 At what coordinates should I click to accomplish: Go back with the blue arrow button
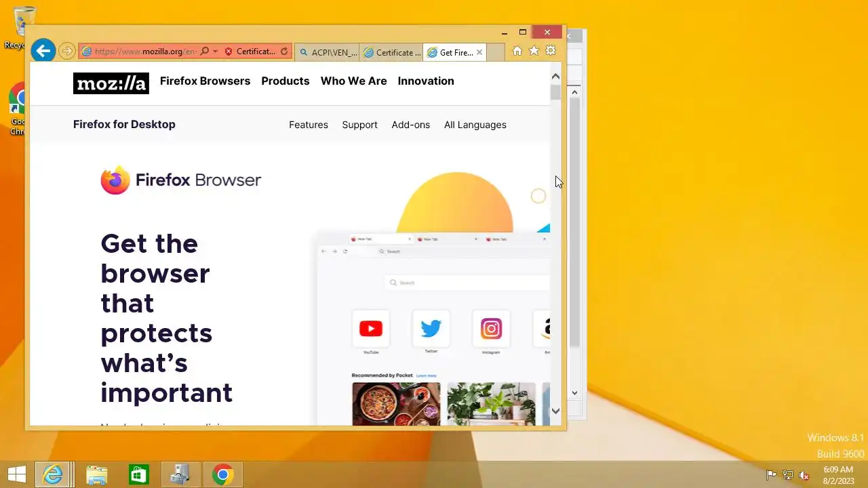(43, 51)
